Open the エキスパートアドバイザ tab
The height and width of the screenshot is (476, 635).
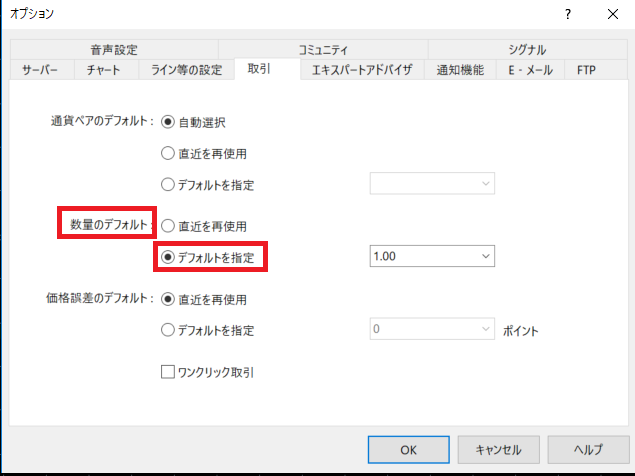pos(361,70)
